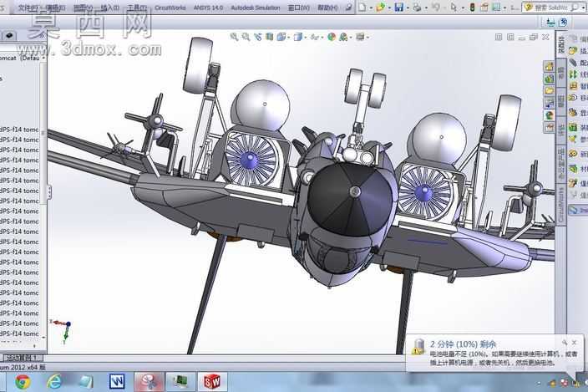
Task: Click the vertical scrollbar of the feature tree
Action: [44, 199]
